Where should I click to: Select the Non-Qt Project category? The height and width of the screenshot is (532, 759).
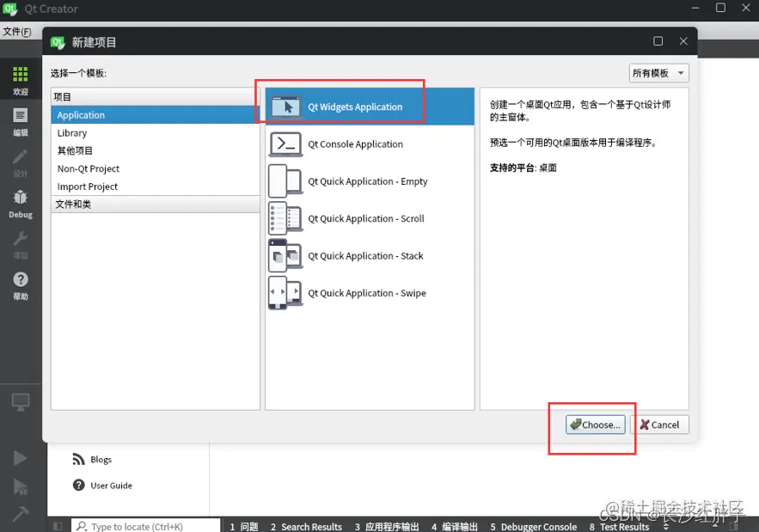(x=156, y=168)
